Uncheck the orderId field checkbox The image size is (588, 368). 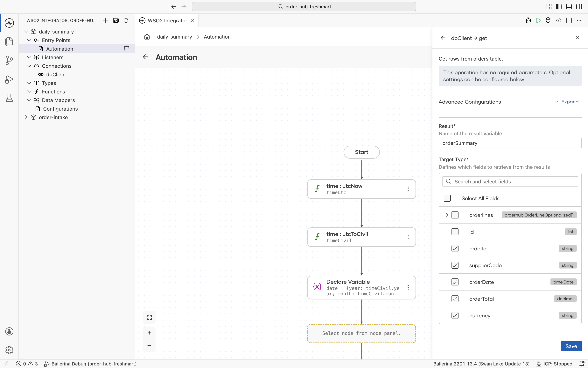455,248
